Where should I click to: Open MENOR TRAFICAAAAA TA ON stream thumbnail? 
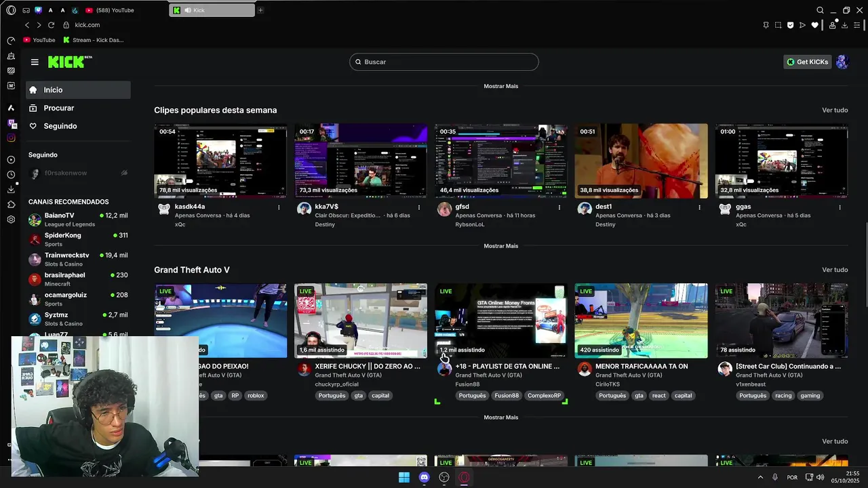click(641, 321)
